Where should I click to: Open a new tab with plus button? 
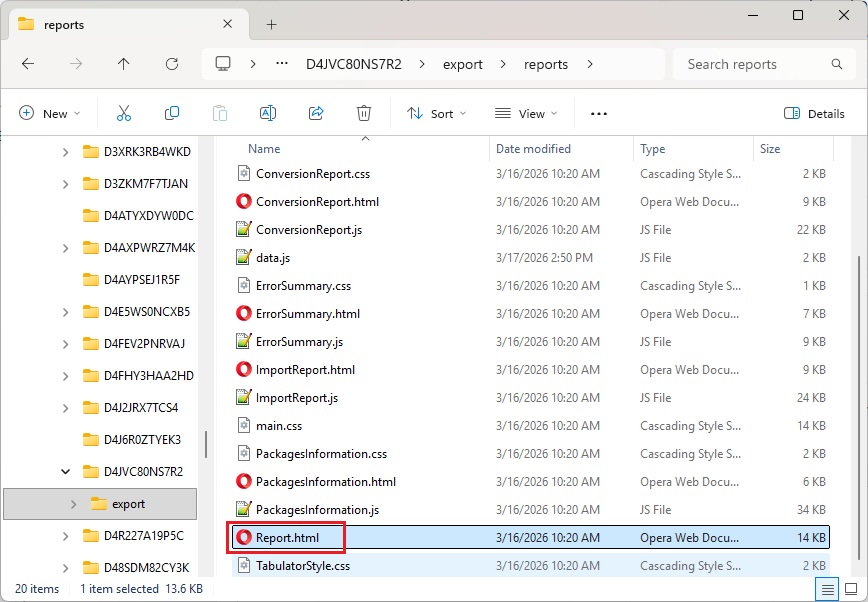tap(271, 24)
